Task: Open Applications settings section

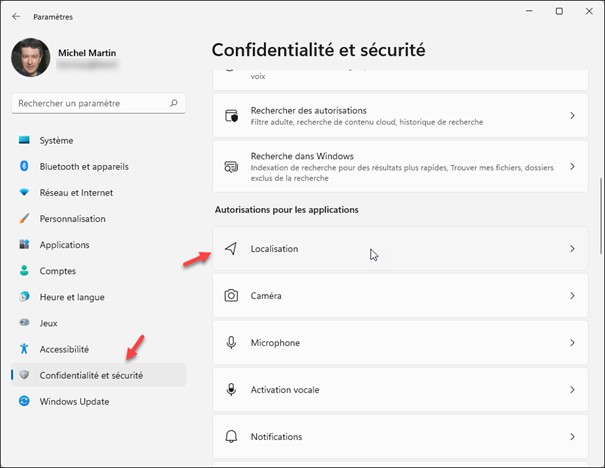Action: click(64, 245)
